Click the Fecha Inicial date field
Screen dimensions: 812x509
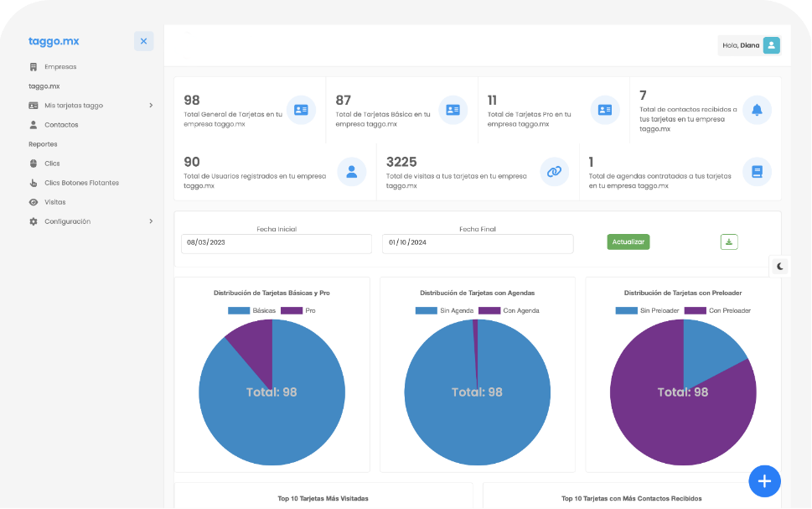pos(277,244)
